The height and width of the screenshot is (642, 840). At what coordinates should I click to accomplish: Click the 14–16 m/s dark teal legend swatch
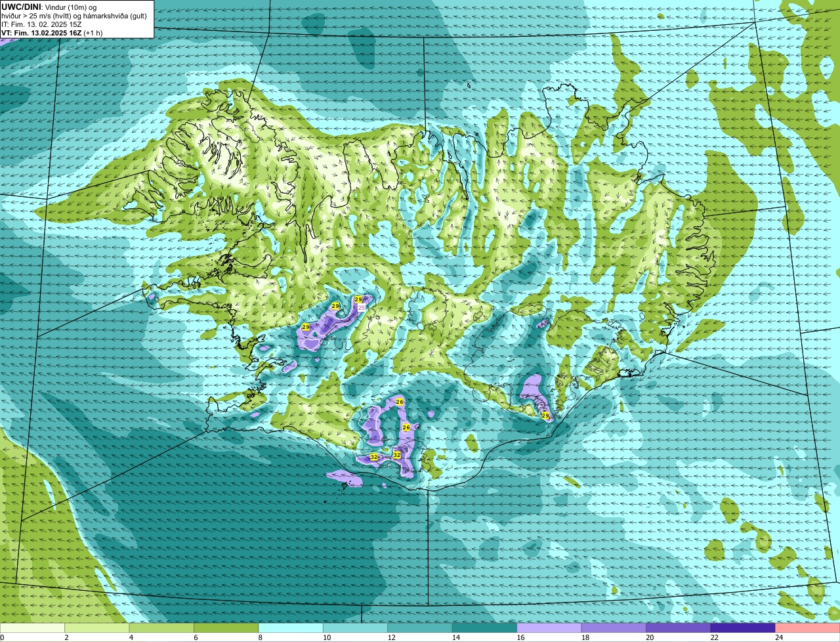(485, 628)
